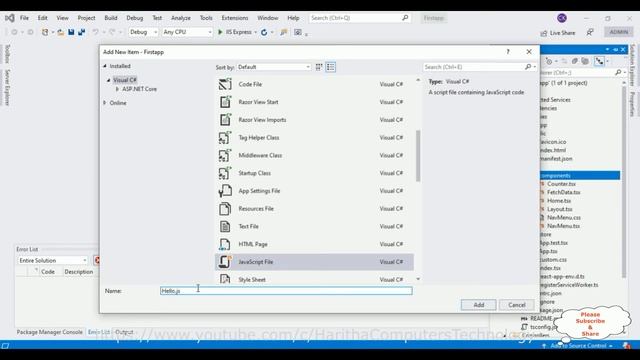This screenshot has height=360, width=640.
Task: Click the Cancel button
Action: 517,305
